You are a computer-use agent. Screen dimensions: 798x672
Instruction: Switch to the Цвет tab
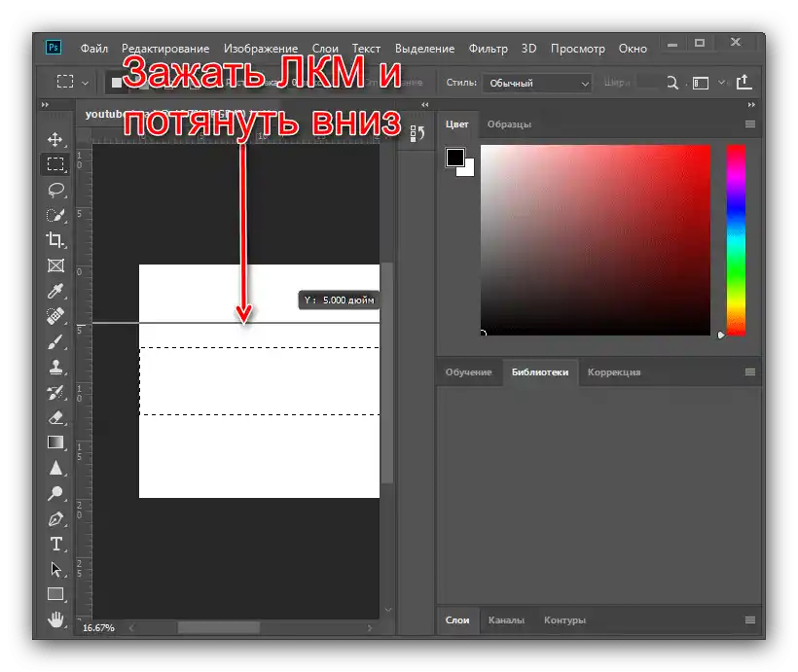(457, 124)
